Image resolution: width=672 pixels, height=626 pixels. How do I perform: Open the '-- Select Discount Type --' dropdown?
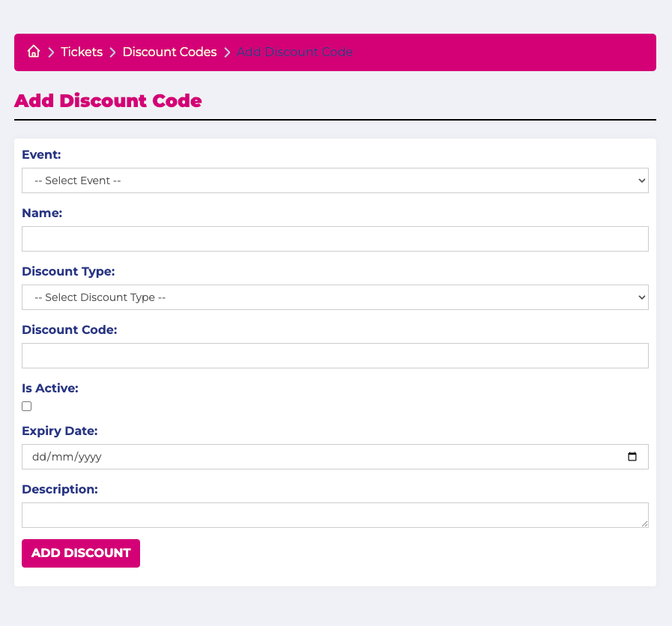(x=335, y=297)
